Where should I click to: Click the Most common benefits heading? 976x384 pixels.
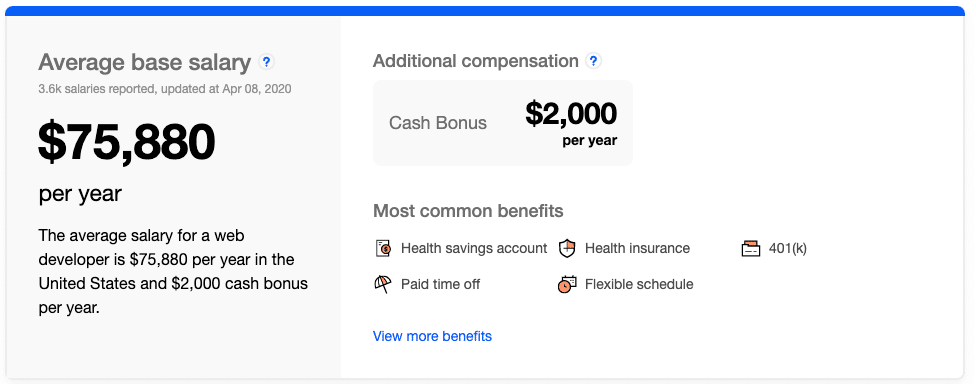(x=468, y=211)
